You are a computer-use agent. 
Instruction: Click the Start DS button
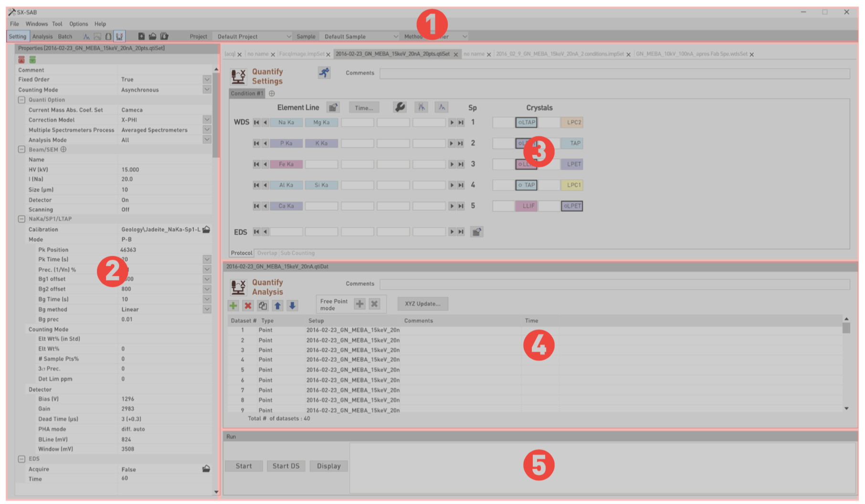286,466
